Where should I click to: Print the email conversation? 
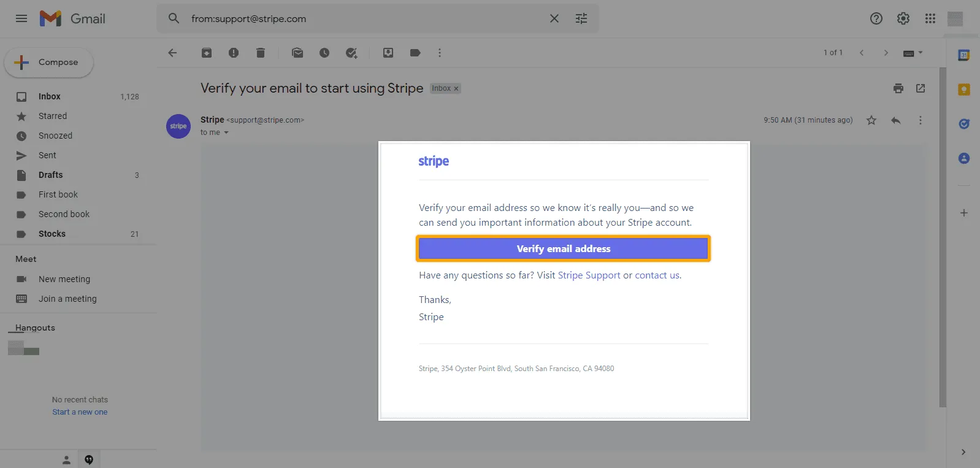[898, 88]
